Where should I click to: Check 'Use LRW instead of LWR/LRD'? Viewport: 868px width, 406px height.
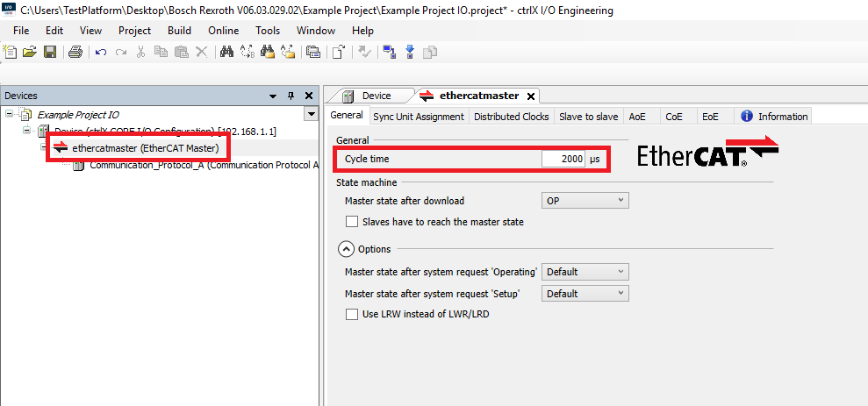tap(352, 314)
